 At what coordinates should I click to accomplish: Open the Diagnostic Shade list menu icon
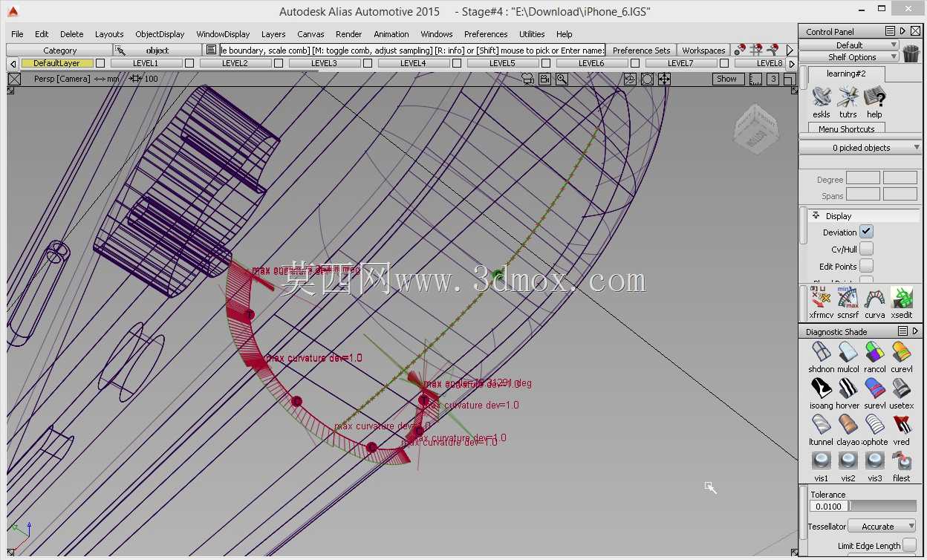[902, 331]
